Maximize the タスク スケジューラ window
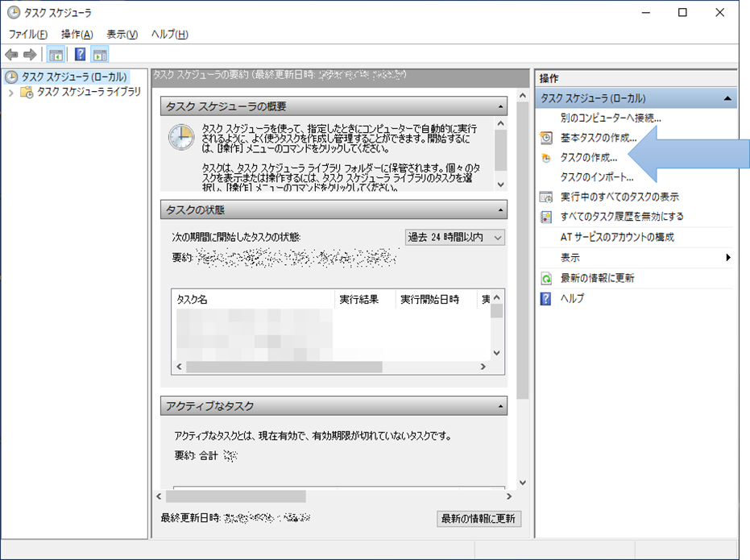 click(x=682, y=12)
